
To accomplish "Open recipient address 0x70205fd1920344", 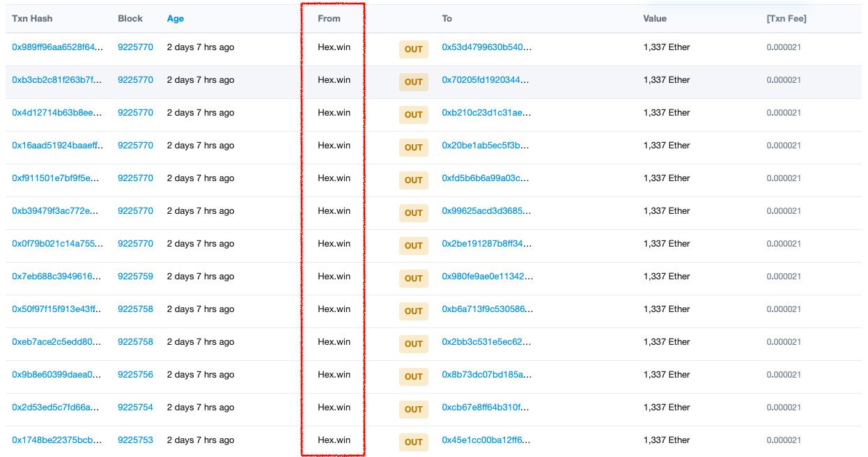I will tap(486, 80).
